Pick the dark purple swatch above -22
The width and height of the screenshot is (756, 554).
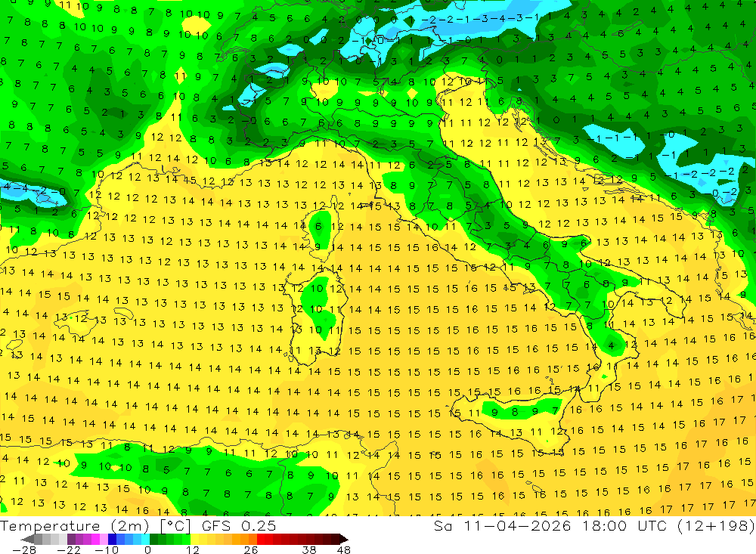pyautogui.click(x=71, y=539)
